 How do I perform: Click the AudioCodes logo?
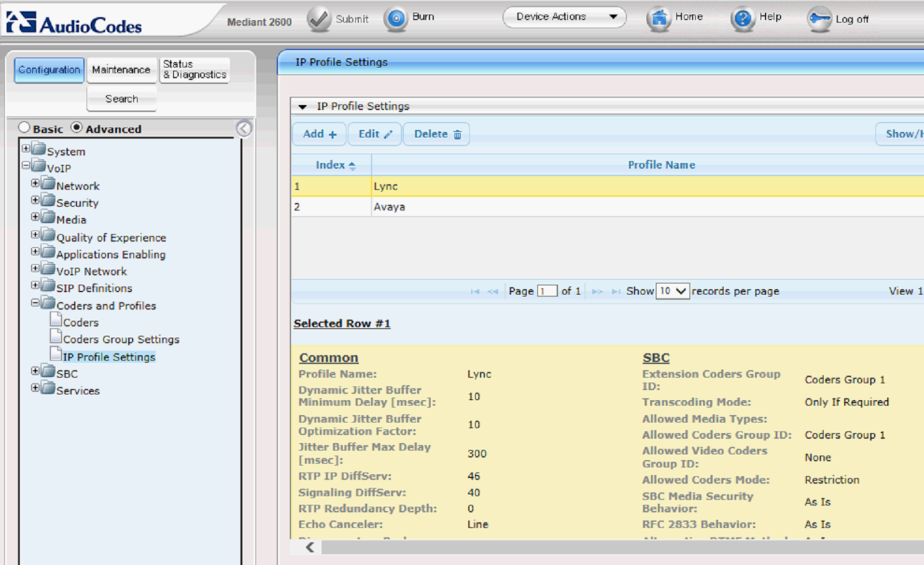[75, 22]
